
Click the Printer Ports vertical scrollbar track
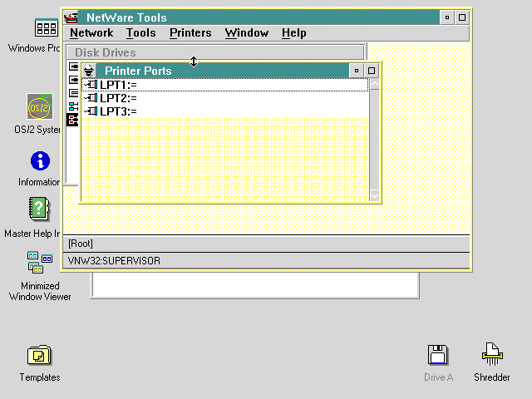pyautogui.click(x=375, y=140)
